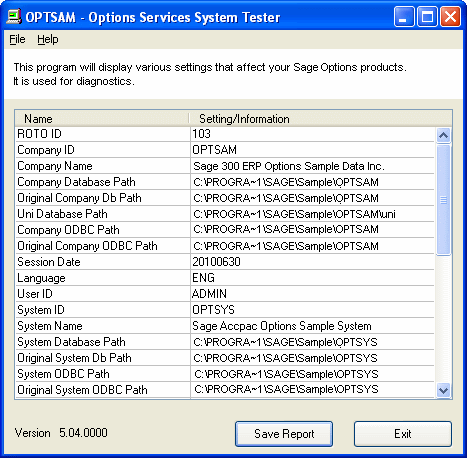Select the Original System ODBC Path label
Screen dimensions: 467x458
pyautogui.click(x=82, y=390)
